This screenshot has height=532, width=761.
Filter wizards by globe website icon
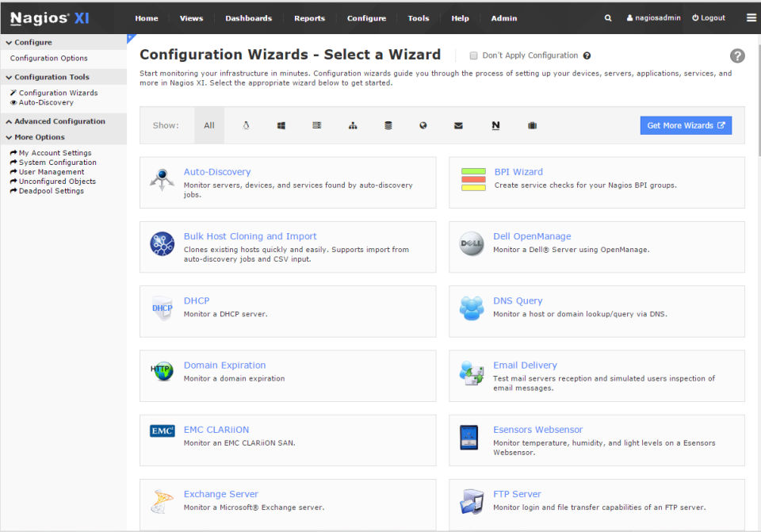click(423, 125)
